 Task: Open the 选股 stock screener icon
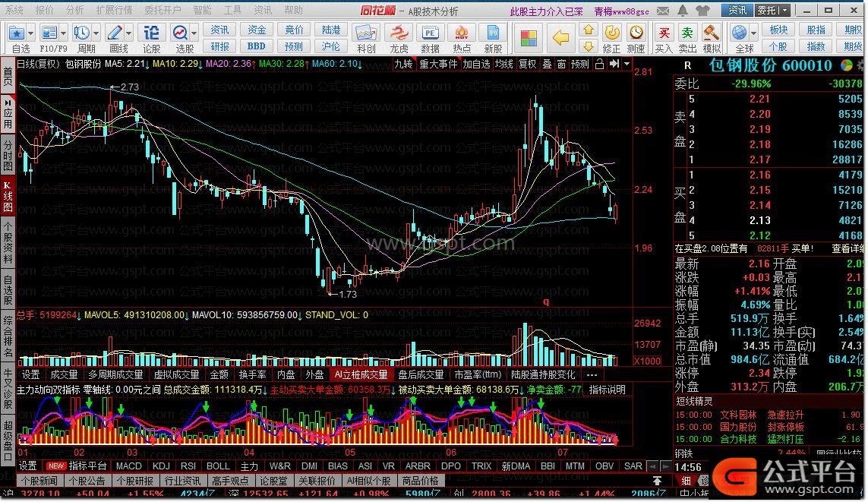pyautogui.click(x=180, y=33)
